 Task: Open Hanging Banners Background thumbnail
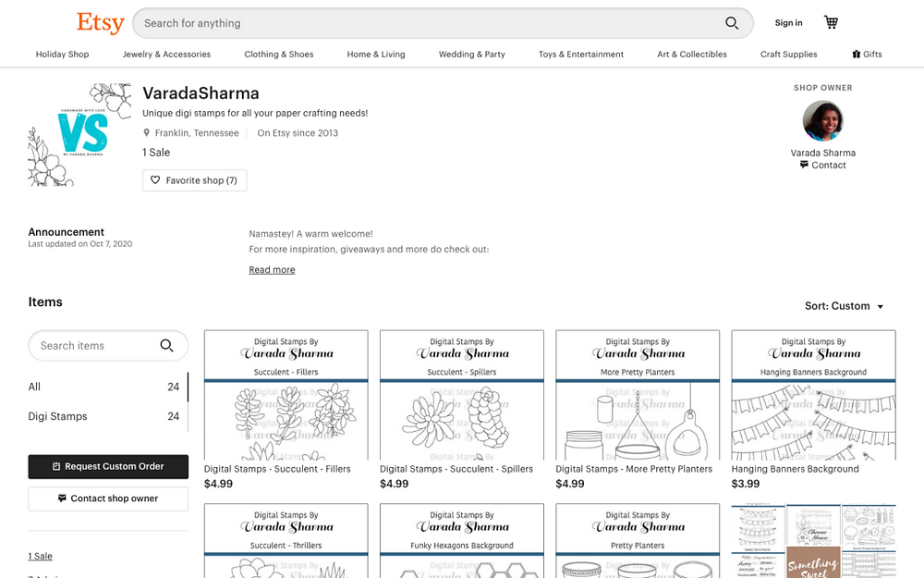click(x=813, y=395)
